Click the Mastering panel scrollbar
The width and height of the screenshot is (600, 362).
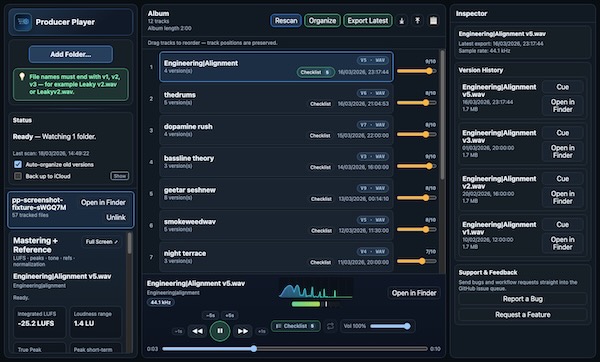(x=130, y=243)
